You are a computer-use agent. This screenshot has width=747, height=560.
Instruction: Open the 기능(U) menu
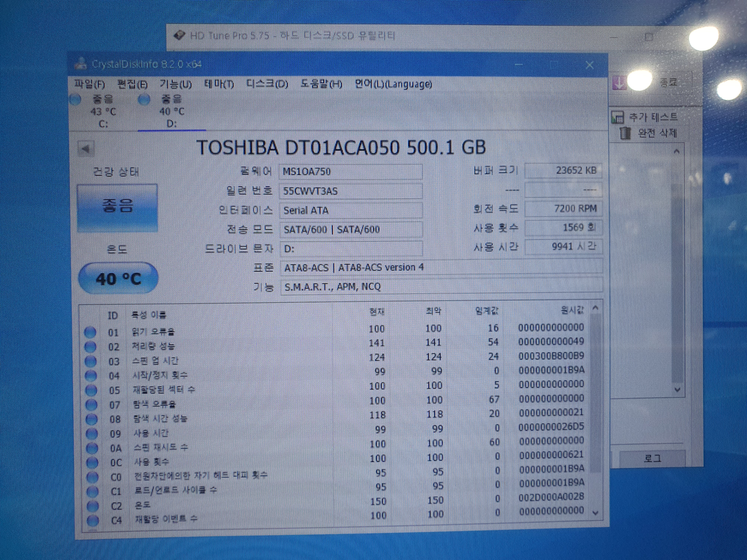click(176, 84)
